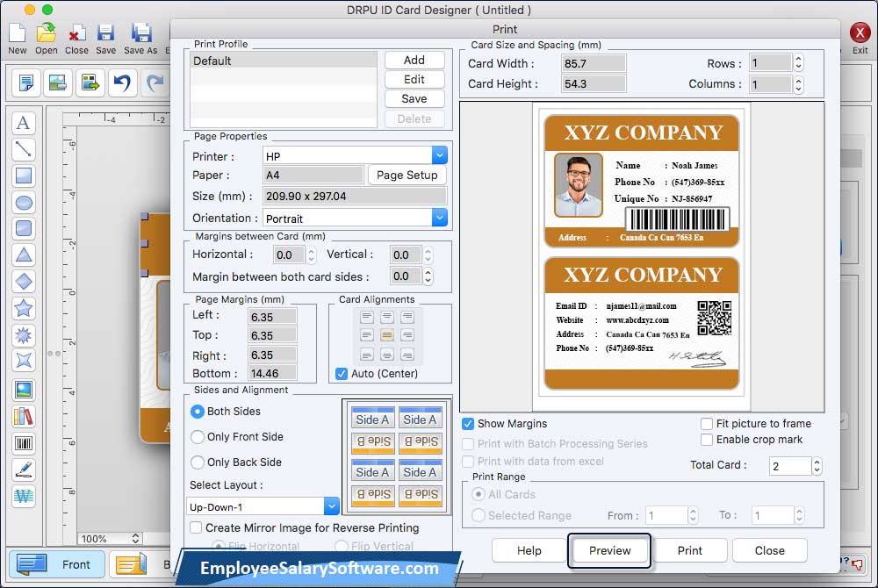Open the Select Layout dropdown
Viewport: 878px width, 588px height.
[332, 506]
